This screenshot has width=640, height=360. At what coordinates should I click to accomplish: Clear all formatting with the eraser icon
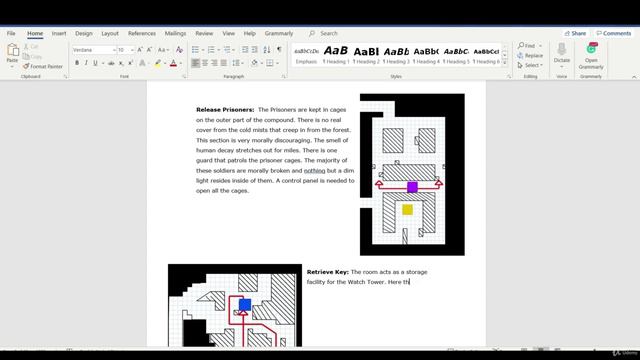click(x=179, y=50)
